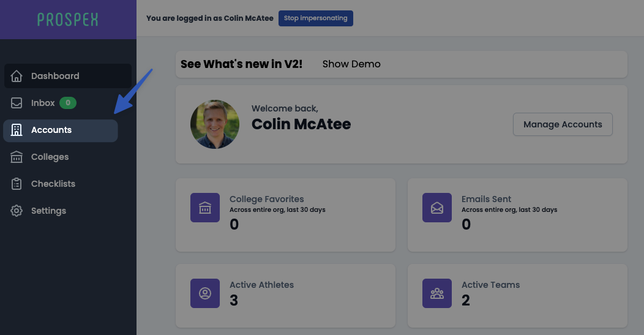644x335 pixels.
Task: Open the Dashboard menu item
Action: (x=68, y=76)
